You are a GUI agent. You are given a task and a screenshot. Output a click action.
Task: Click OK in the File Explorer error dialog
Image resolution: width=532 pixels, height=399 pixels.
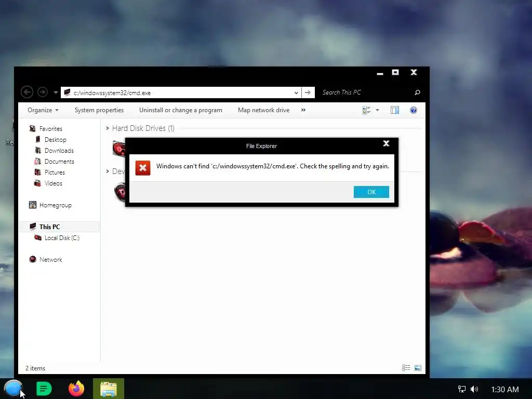tap(371, 192)
